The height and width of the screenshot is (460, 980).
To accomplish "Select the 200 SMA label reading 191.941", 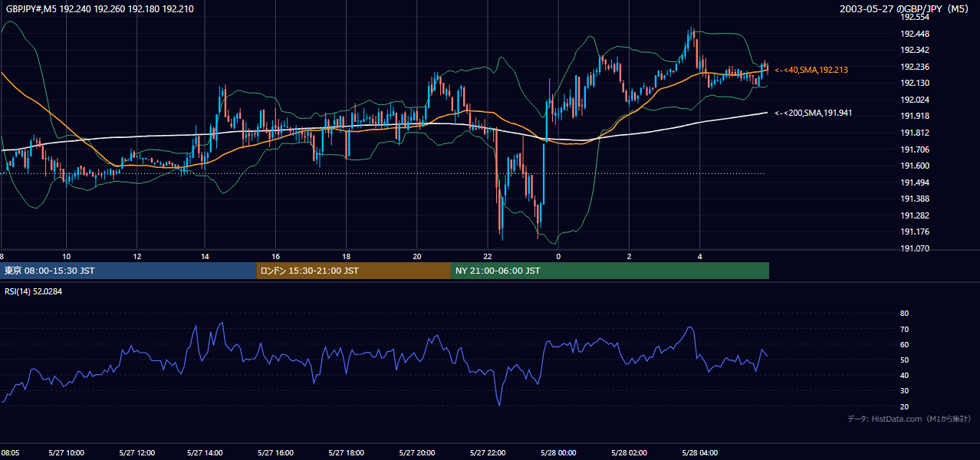I will 814,113.
